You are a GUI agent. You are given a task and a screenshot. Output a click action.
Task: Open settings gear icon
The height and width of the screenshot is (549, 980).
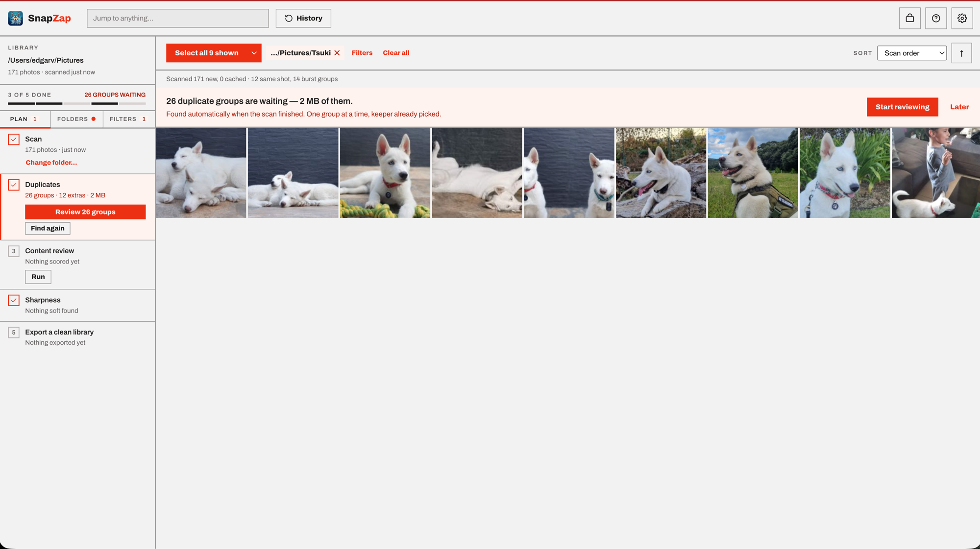[962, 18]
